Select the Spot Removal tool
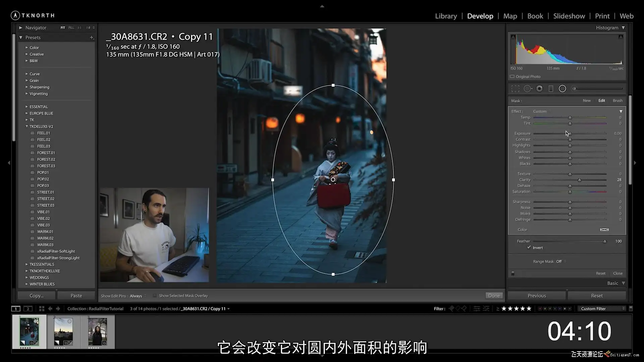This screenshot has width=644, height=362. click(528, 88)
